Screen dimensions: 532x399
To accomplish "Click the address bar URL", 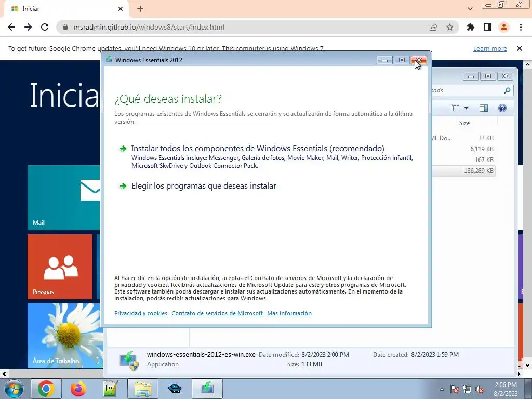I will point(149,27).
